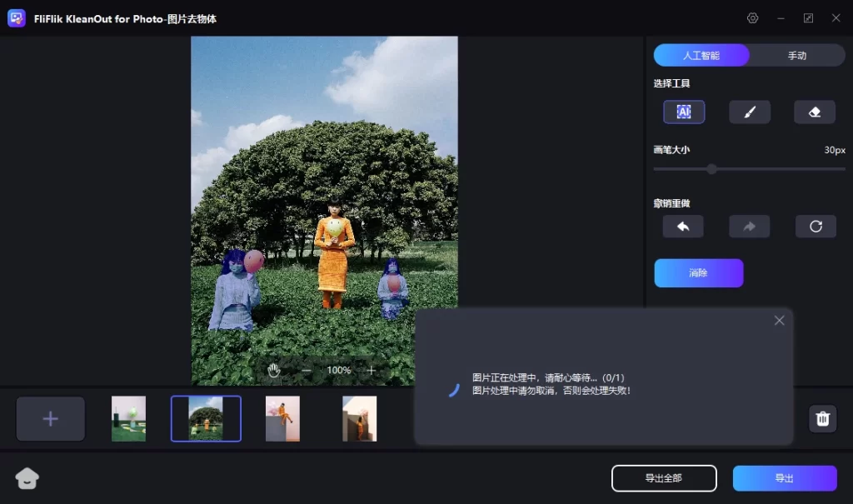Click the redo arrow button

749,227
